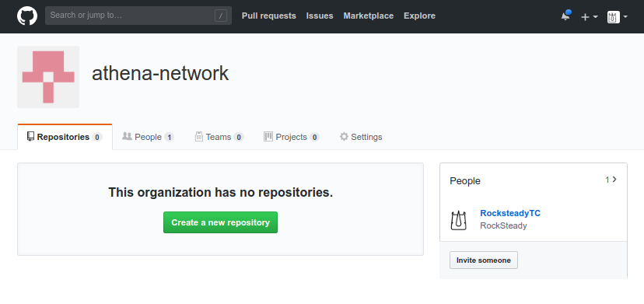Screen dimensions: 644x304
Task: Click the Projects board icon
Action: point(268,136)
